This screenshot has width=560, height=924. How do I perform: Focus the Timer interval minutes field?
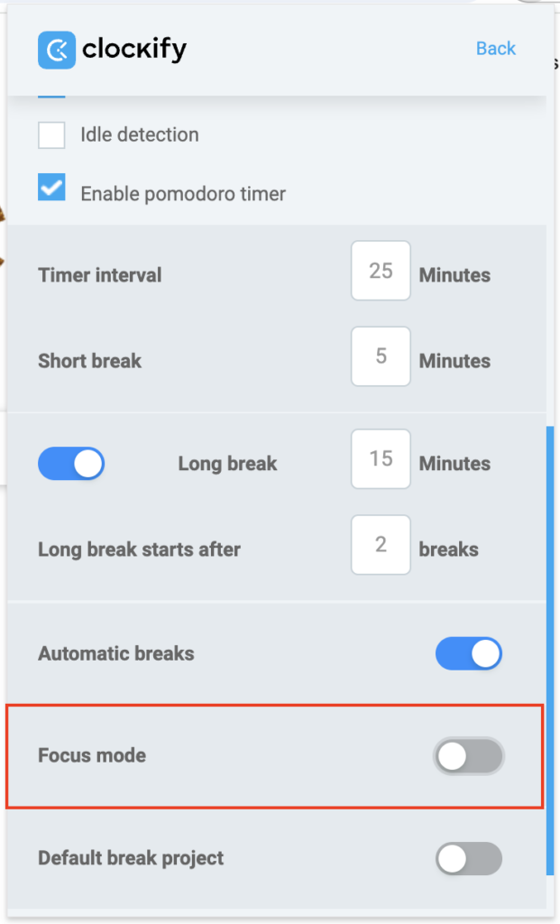click(381, 271)
